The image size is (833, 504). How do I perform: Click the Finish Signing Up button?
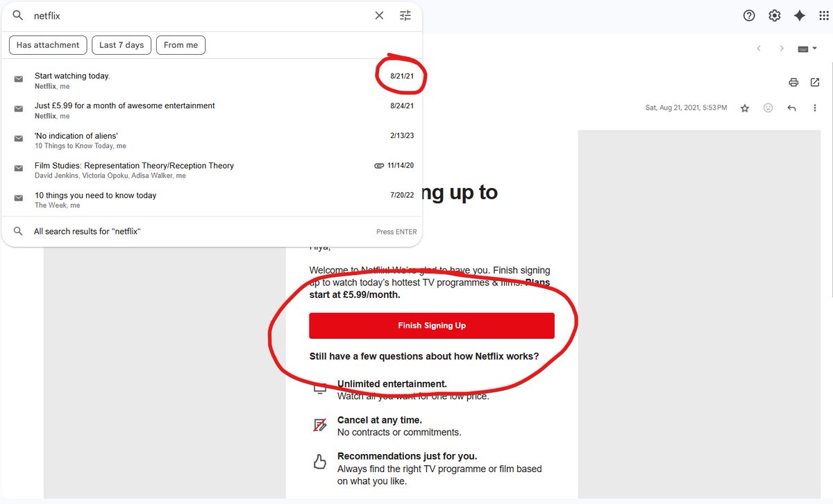coord(432,326)
